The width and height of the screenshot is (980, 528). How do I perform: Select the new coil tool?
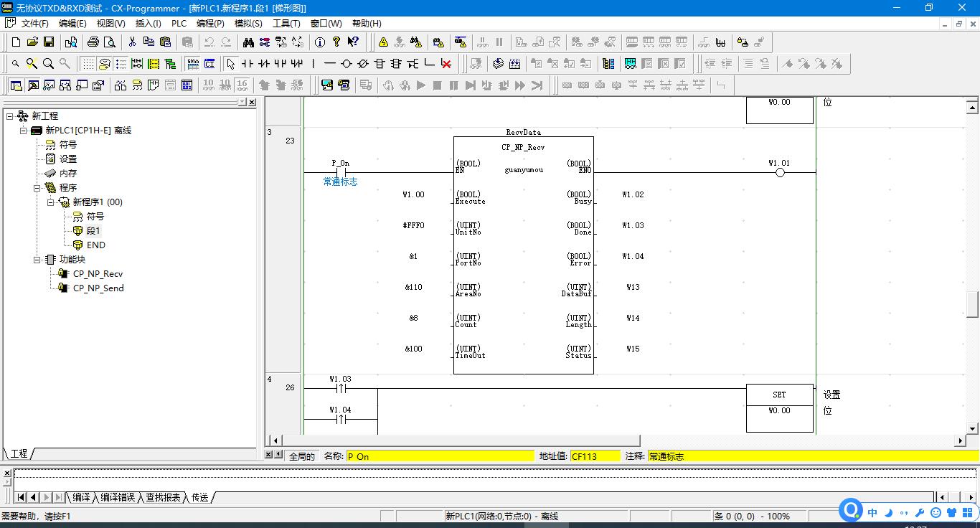pyautogui.click(x=347, y=64)
